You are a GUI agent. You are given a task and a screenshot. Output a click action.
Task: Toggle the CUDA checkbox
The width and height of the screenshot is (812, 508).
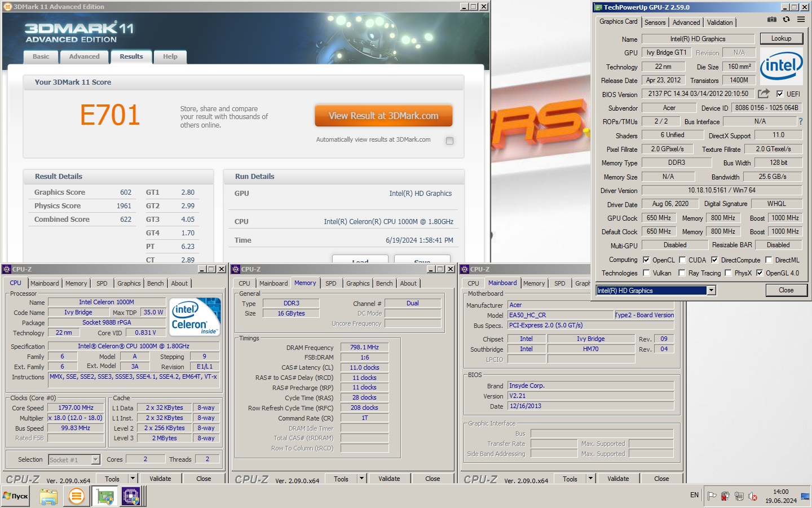(682, 260)
